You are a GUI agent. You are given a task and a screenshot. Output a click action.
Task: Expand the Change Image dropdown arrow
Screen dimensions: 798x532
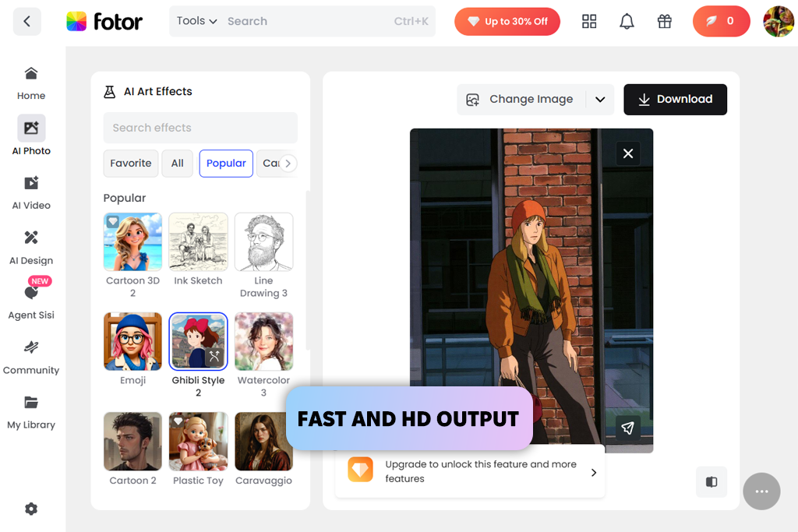(x=600, y=99)
